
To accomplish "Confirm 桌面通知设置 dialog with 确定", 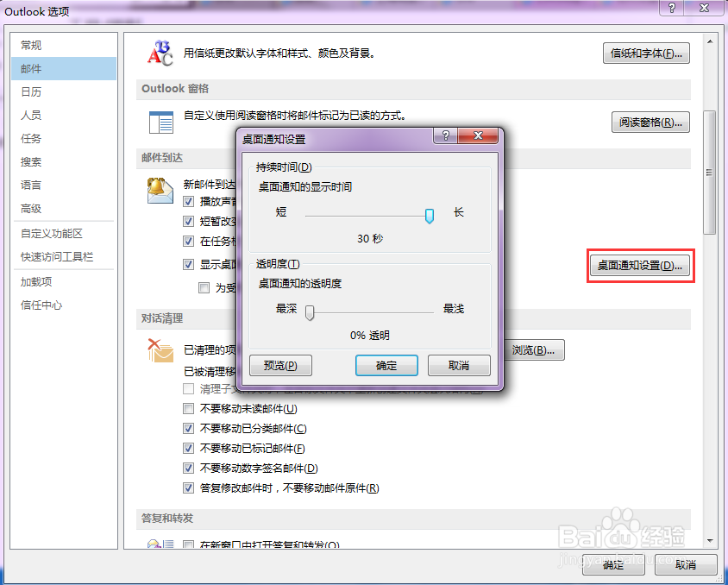I will (x=386, y=365).
